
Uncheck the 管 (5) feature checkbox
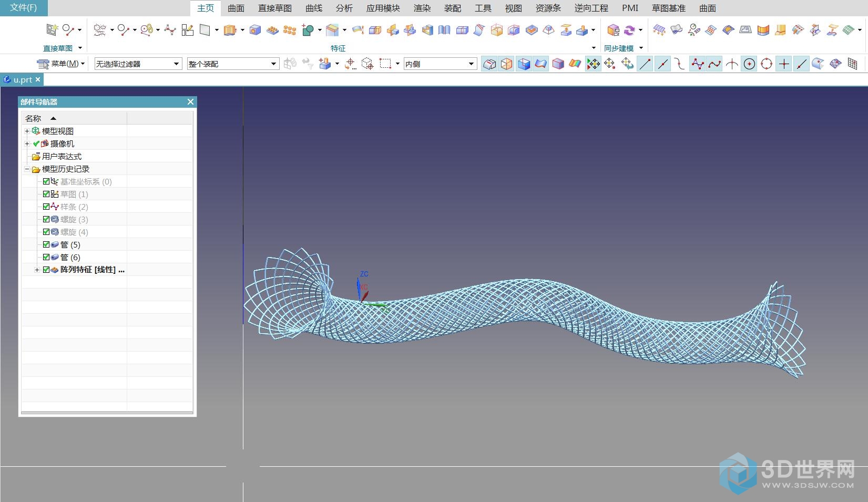46,244
